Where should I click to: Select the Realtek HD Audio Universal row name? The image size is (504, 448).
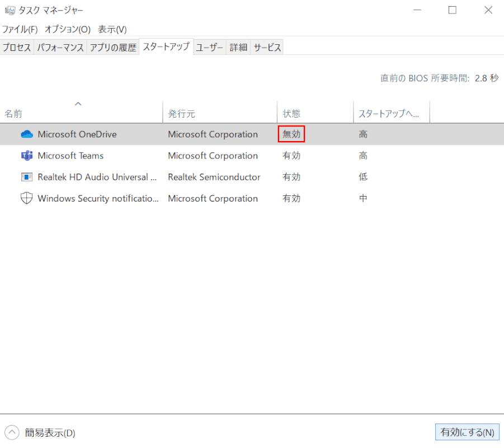(x=97, y=177)
